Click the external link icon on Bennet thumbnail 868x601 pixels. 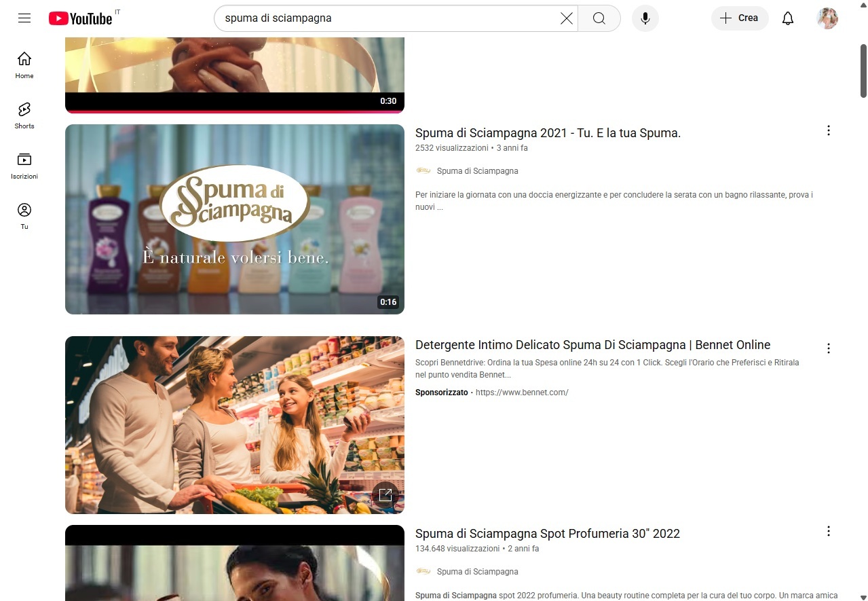click(x=385, y=495)
